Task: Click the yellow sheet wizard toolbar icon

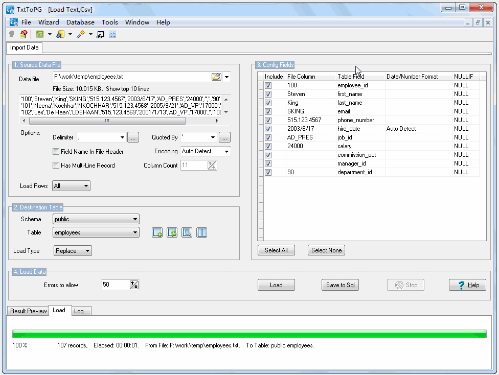Action: pos(60,34)
